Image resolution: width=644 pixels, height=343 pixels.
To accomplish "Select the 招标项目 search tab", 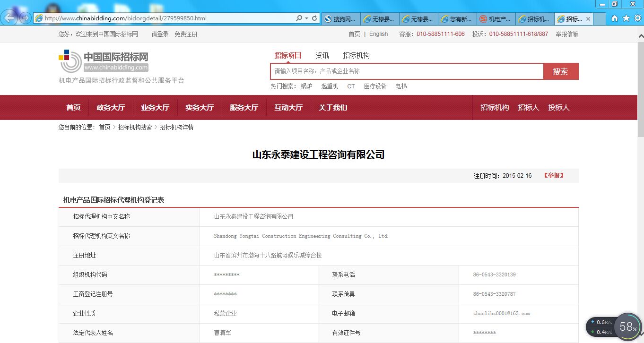I will [x=288, y=55].
